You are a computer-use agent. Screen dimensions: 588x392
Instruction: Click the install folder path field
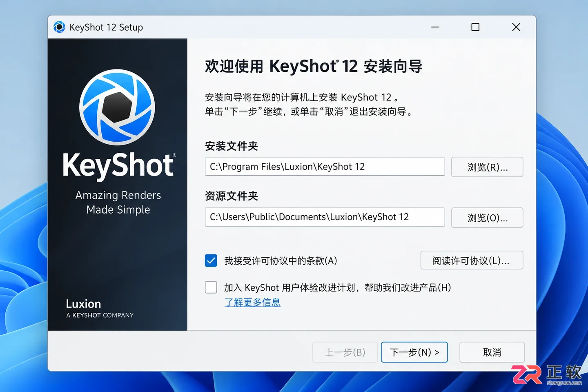coord(325,167)
